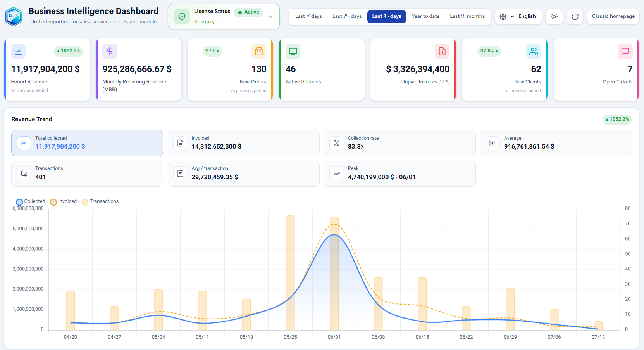The height and width of the screenshot is (350, 644).
Task: Click the 37.8% New Clients badge
Action: pyautogui.click(x=489, y=51)
